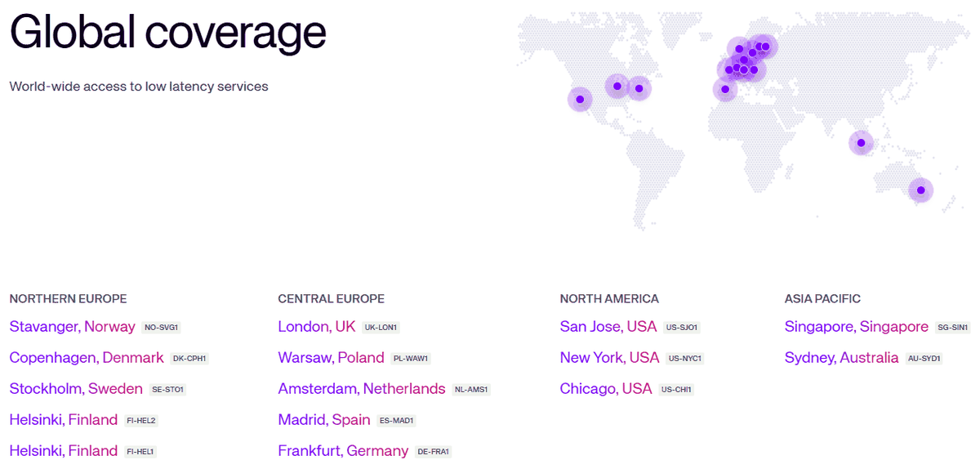
Task: Open the Stavanger, Norway location link
Action: 72,327
